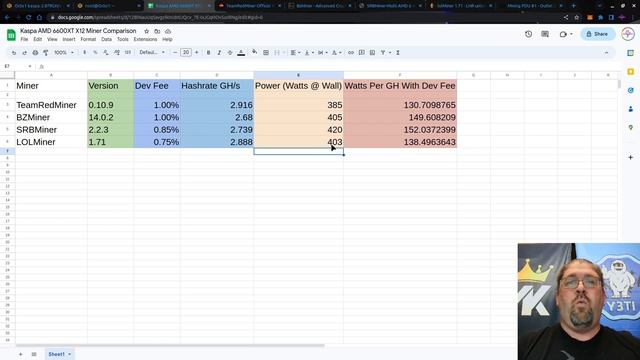This screenshot has height=360, width=640.
Task: Open the Extensions menu
Action: tap(145, 40)
